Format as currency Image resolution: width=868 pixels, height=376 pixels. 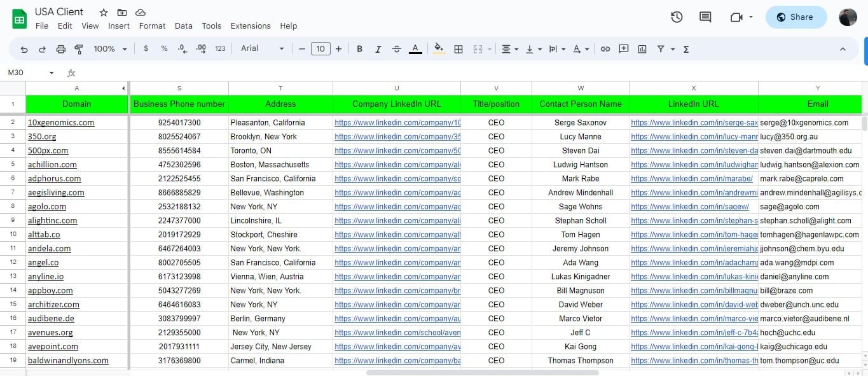click(146, 48)
